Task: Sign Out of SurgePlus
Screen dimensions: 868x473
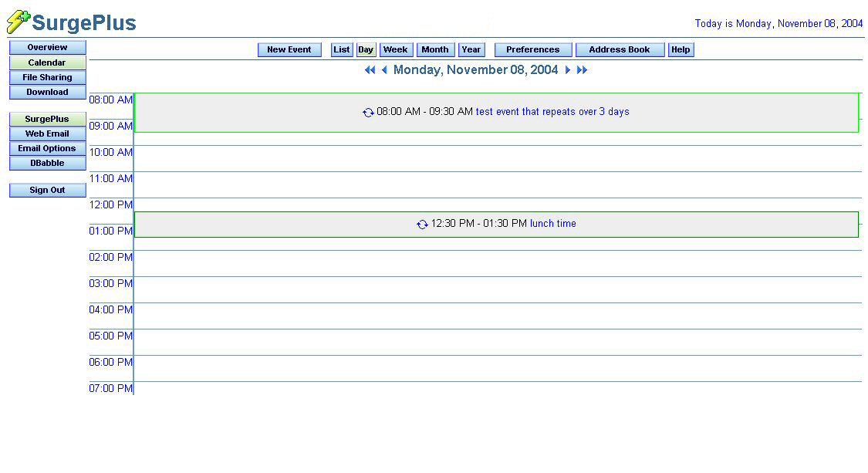Action: tap(47, 191)
